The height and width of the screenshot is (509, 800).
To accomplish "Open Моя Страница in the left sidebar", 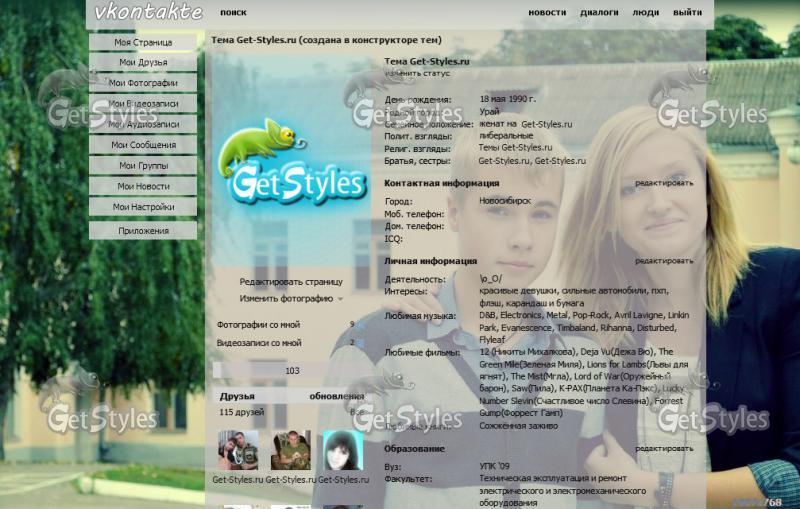I will pyautogui.click(x=142, y=43).
